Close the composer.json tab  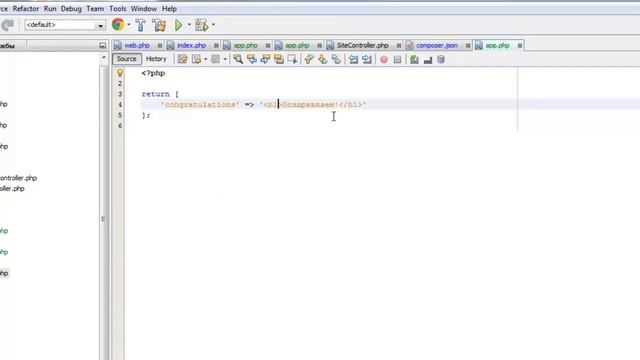click(468, 46)
